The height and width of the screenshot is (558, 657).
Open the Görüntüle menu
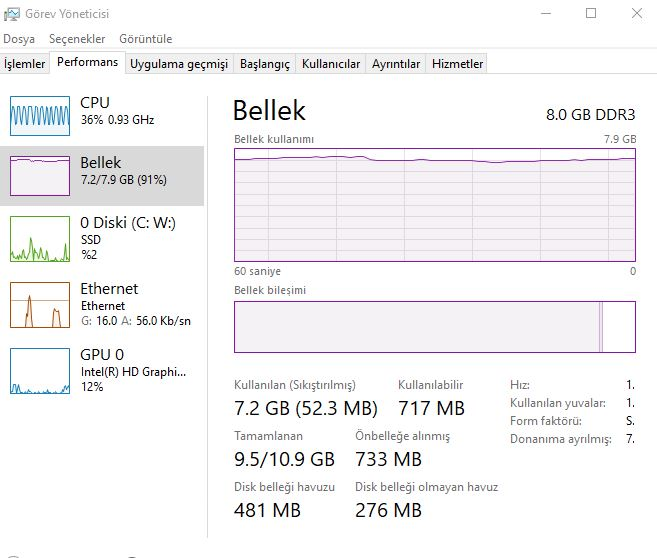click(x=146, y=39)
